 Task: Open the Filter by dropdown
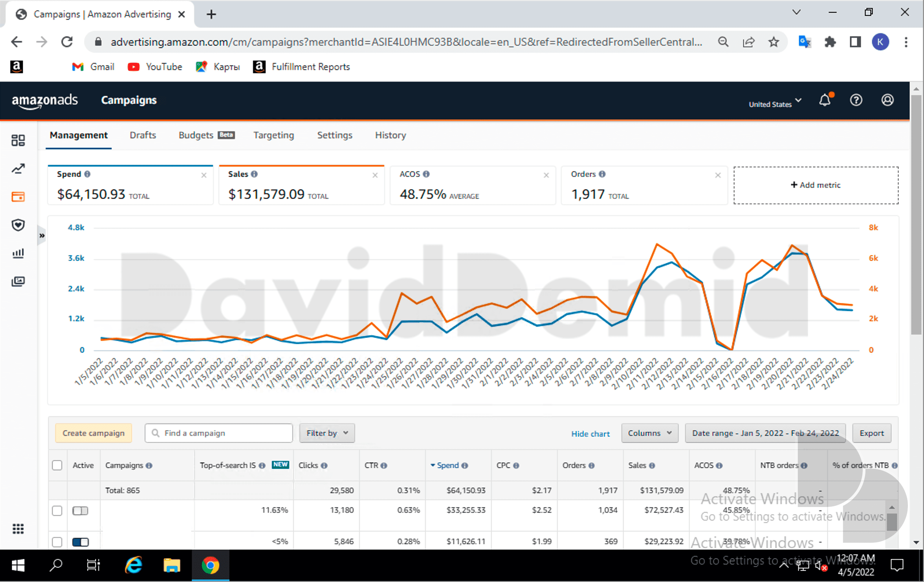coord(327,433)
